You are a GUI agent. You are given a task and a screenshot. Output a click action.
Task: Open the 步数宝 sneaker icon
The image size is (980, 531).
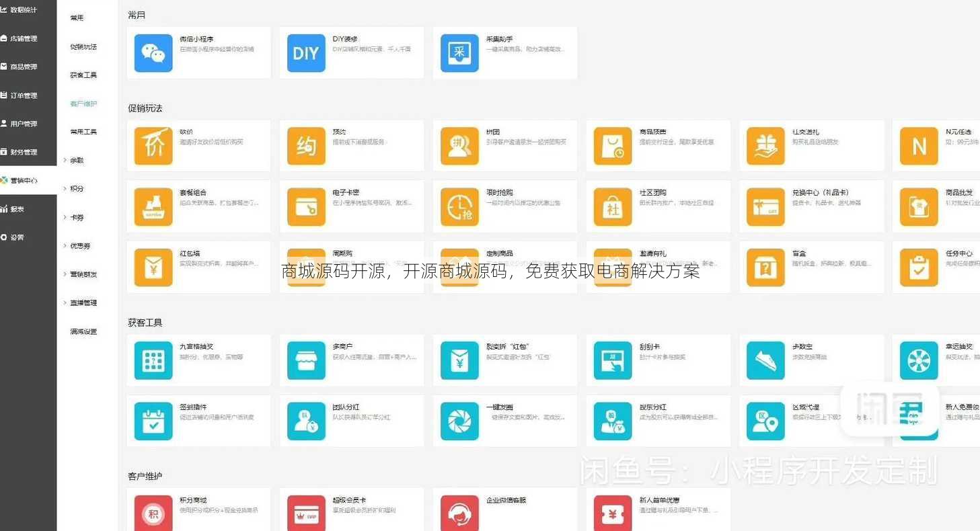coord(765,360)
